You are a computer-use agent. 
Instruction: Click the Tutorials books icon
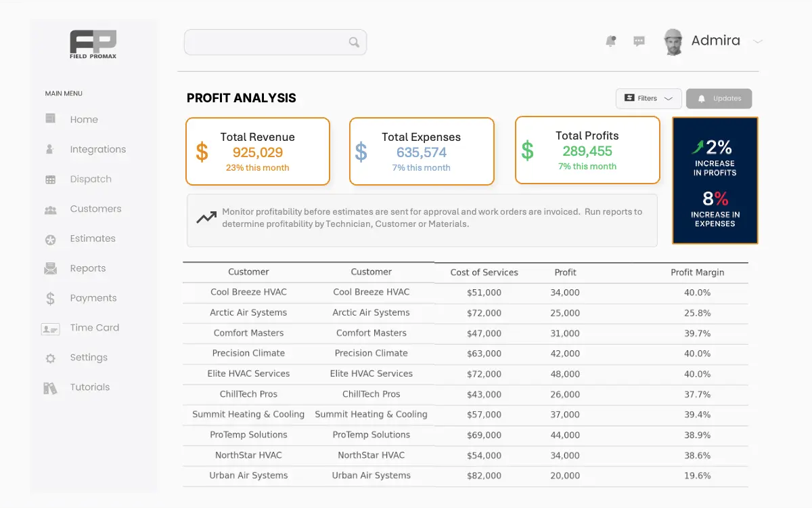coord(51,388)
